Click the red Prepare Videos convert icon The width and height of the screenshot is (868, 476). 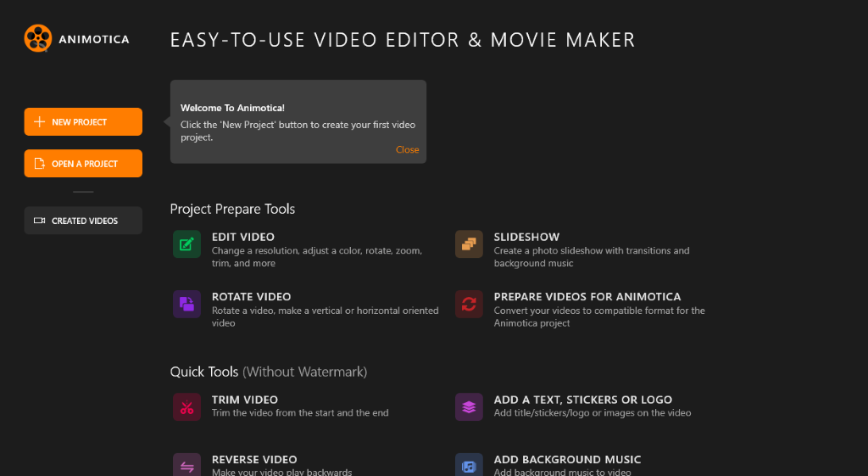tap(469, 305)
